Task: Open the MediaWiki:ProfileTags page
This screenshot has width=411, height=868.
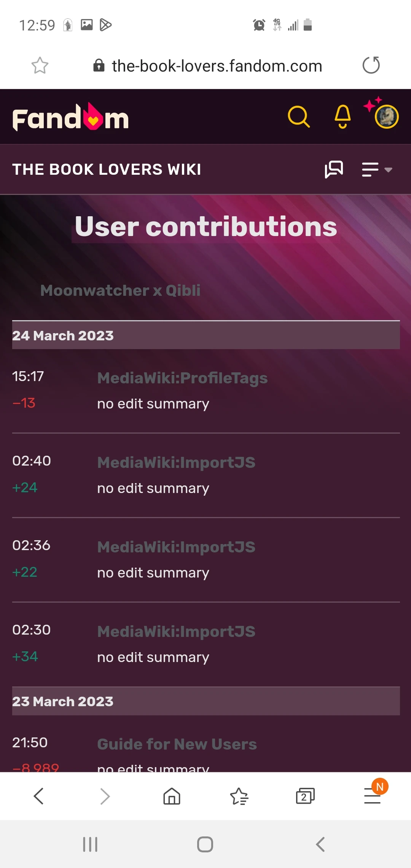Action: click(182, 378)
